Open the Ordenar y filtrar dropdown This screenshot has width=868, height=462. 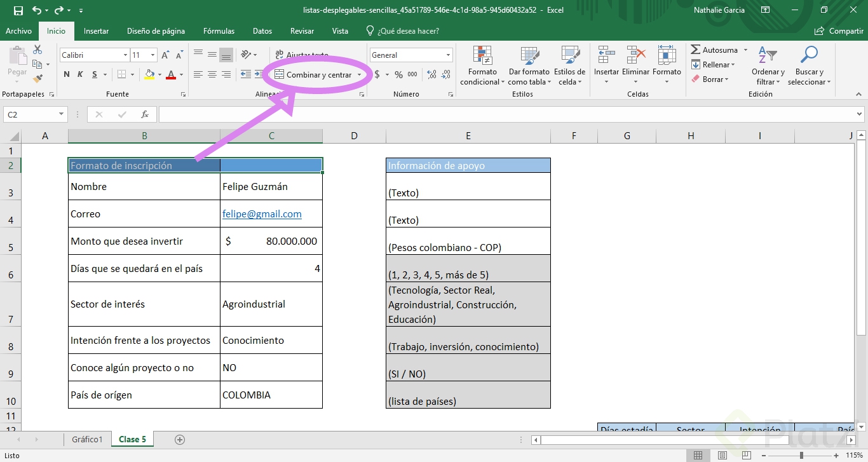coord(768,65)
